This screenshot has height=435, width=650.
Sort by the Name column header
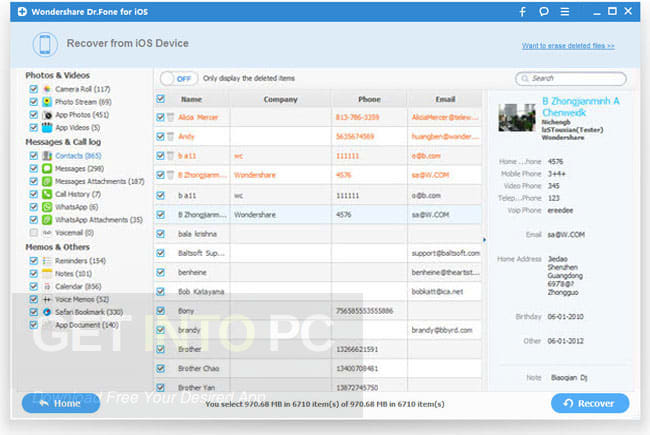[x=192, y=99]
